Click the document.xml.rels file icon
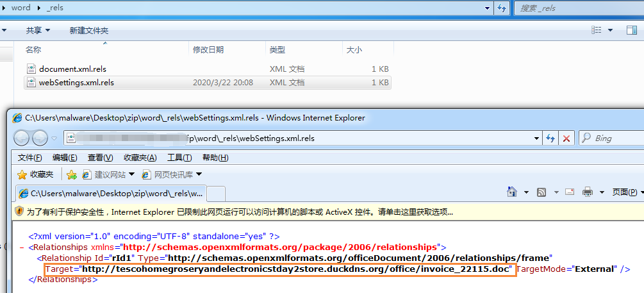The width and height of the screenshot is (644, 293). tap(31, 69)
